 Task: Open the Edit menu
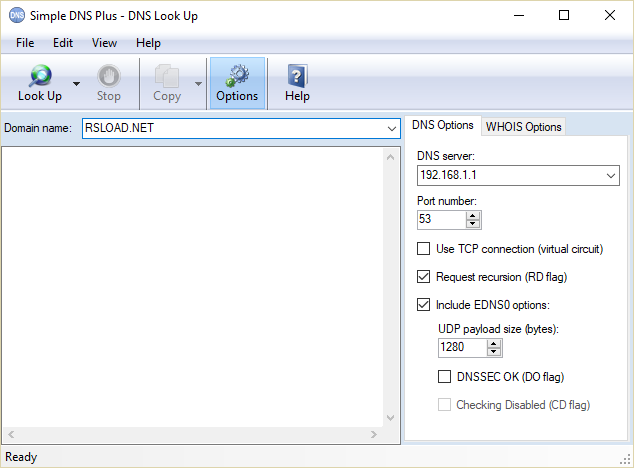tap(63, 43)
